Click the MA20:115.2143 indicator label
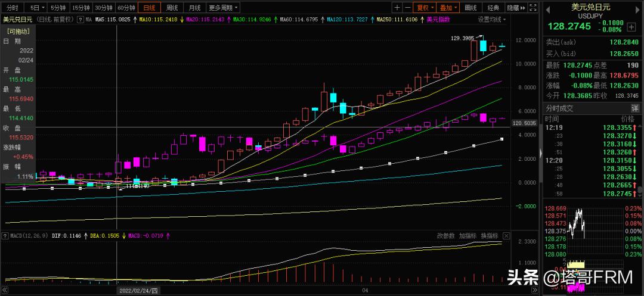The image size is (644, 296). 205,19
